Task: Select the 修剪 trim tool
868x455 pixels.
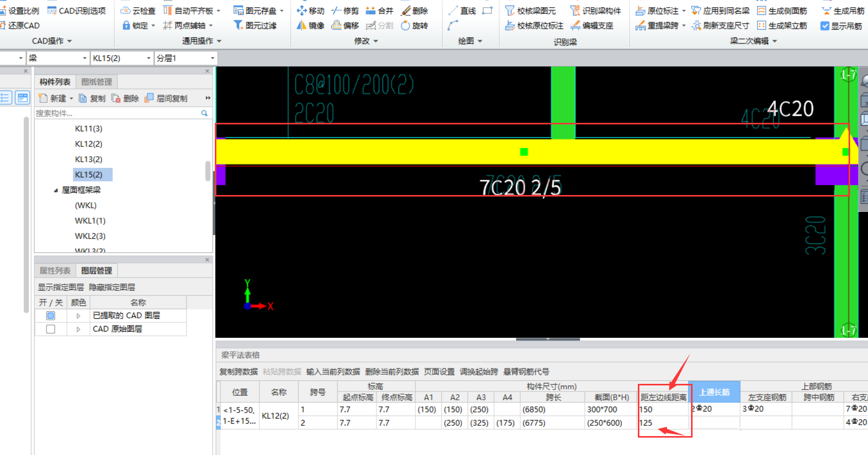Action: pyautogui.click(x=345, y=10)
